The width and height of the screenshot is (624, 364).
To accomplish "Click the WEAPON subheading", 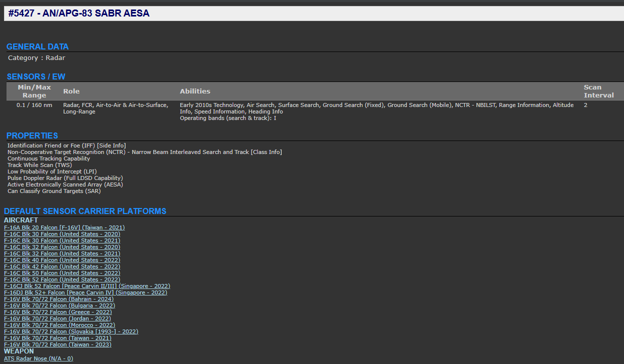I will pos(19,351).
